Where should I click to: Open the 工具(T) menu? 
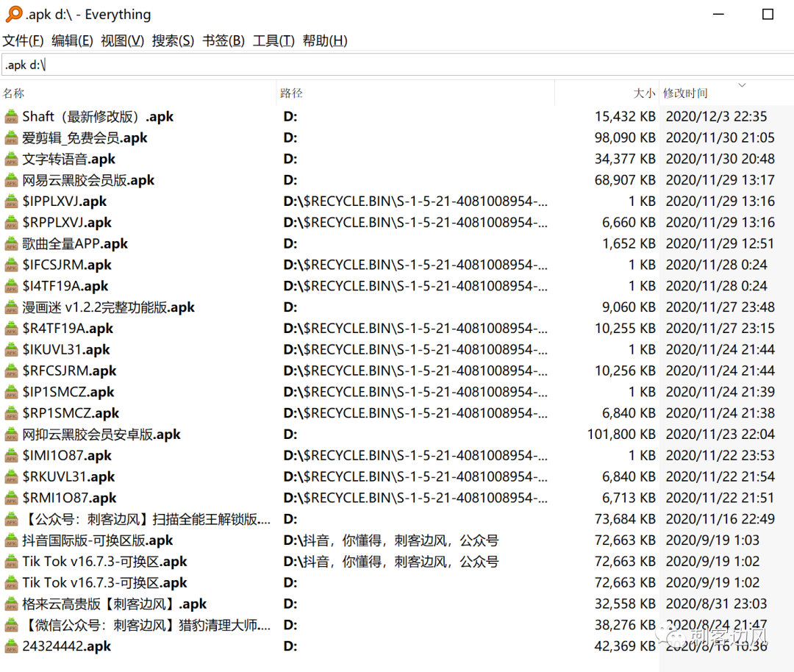(273, 40)
